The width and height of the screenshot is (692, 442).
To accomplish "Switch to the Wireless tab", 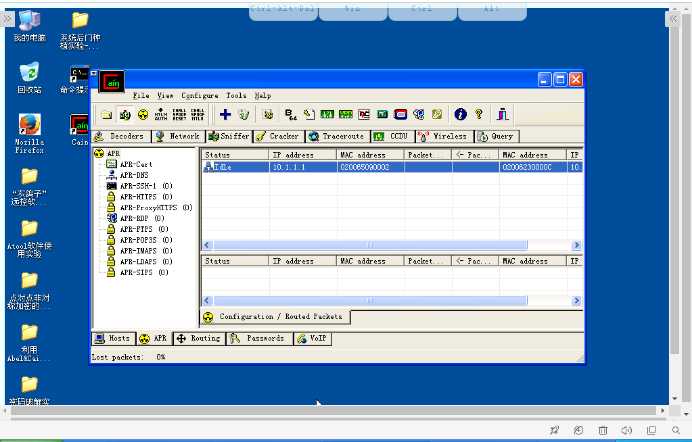I will (444, 136).
